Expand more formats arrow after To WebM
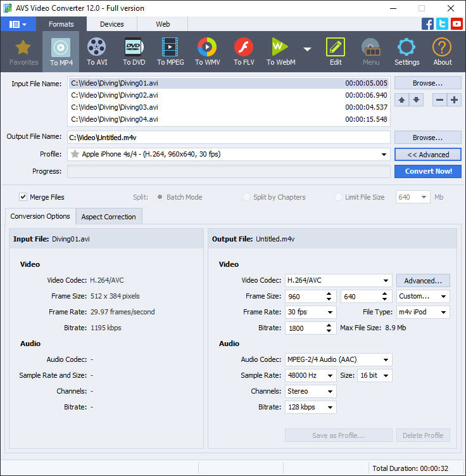466x476 pixels. coord(307,49)
